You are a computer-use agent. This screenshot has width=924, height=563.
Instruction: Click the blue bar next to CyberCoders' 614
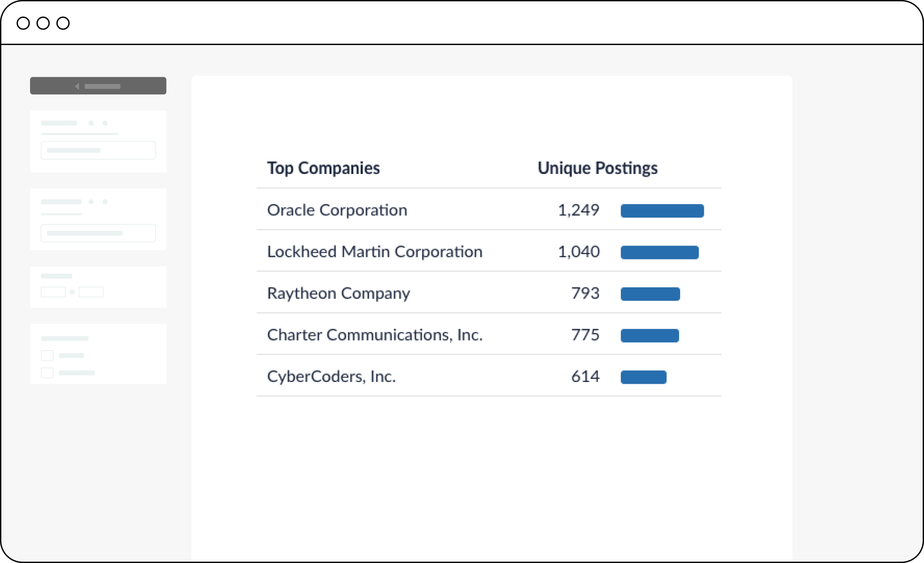643,377
